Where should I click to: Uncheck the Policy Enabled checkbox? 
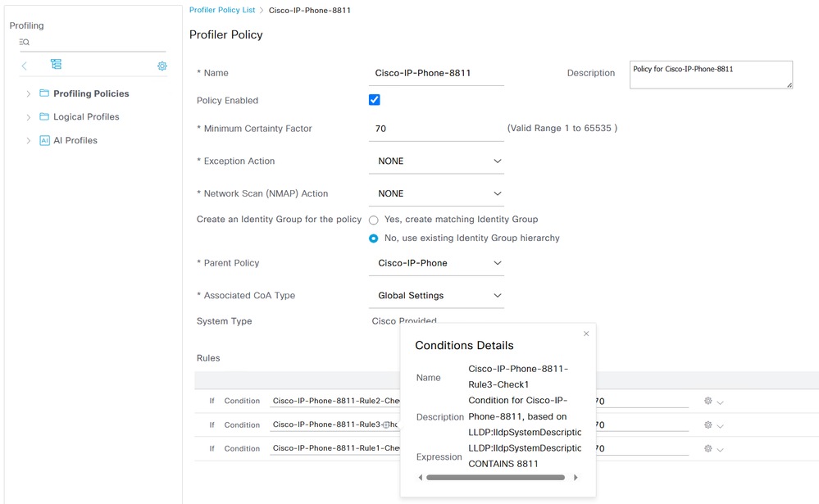click(x=375, y=100)
